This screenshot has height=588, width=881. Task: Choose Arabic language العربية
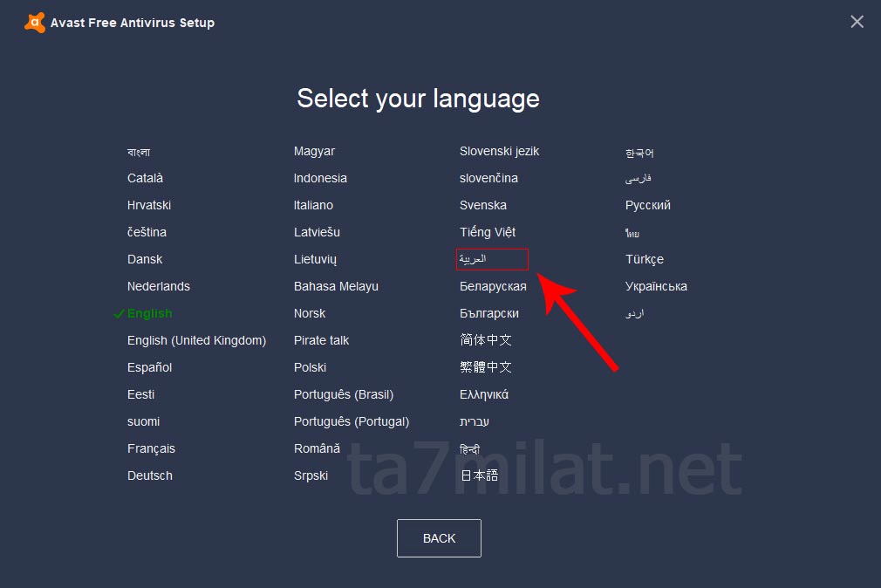click(473, 259)
